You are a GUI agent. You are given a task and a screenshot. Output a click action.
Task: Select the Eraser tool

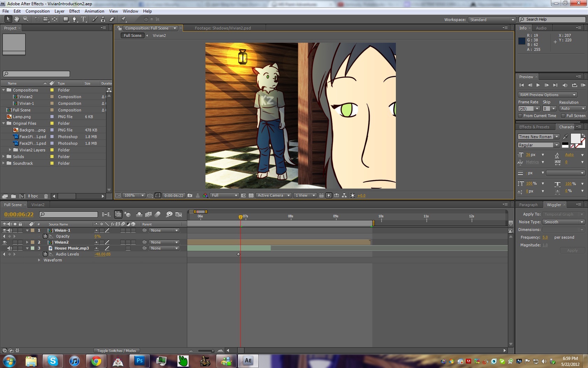[112, 19]
